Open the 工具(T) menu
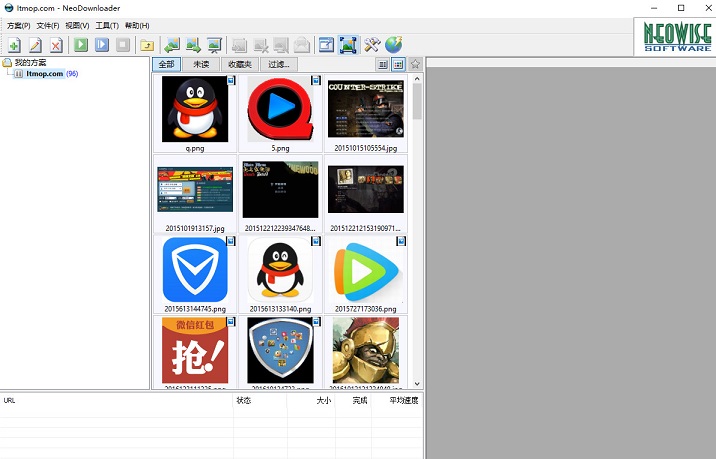Screen dimensions: 716x459 (107, 26)
